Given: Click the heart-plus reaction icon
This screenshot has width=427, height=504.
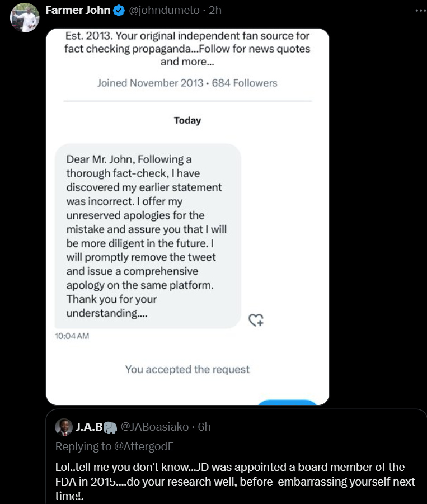Looking at the screenshot, I should coord(256,320).
